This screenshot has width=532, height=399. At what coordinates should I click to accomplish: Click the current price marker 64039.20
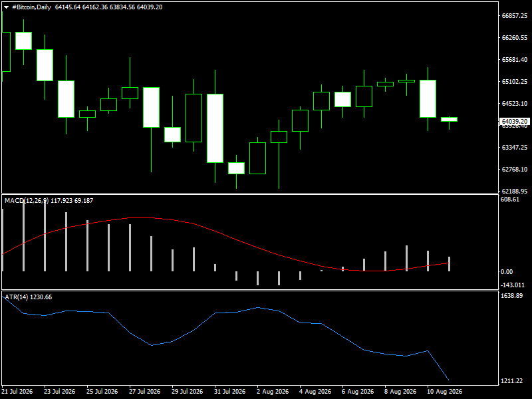pos(514,122)
